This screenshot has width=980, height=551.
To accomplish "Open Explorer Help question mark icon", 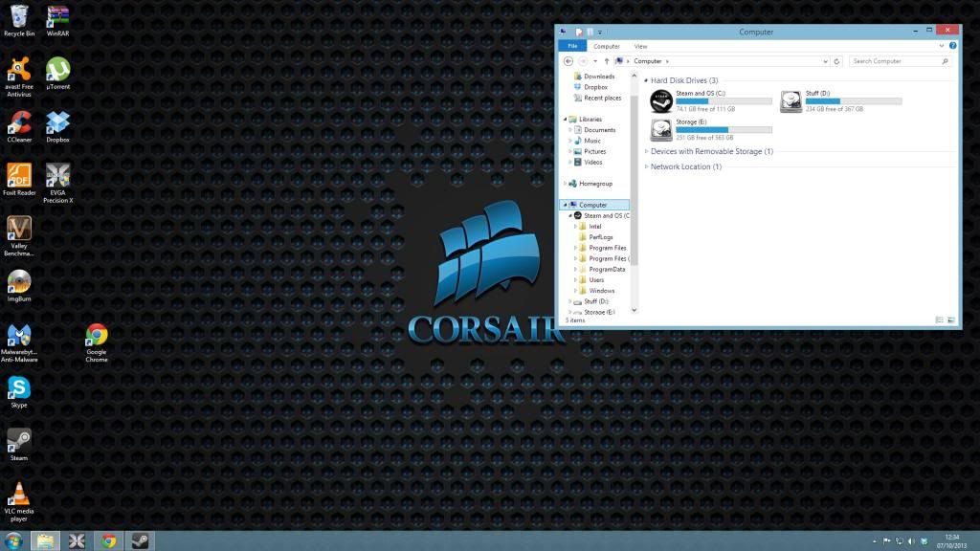I will (x=952, y=46).
